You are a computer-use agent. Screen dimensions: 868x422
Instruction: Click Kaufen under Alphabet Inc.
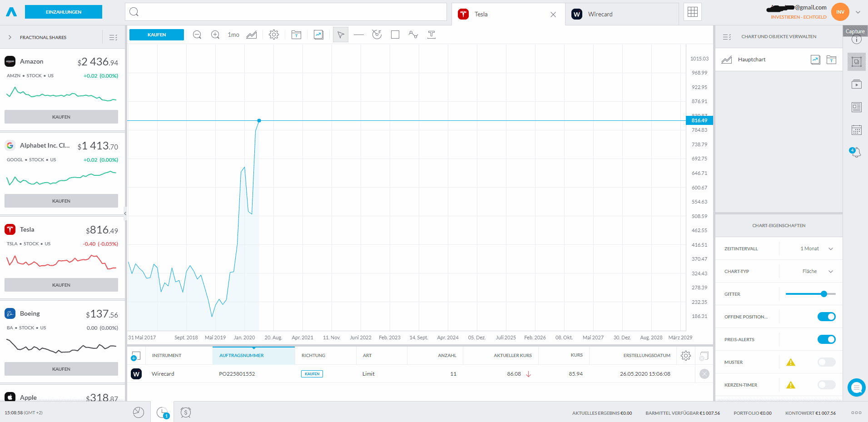coord(61,201)
